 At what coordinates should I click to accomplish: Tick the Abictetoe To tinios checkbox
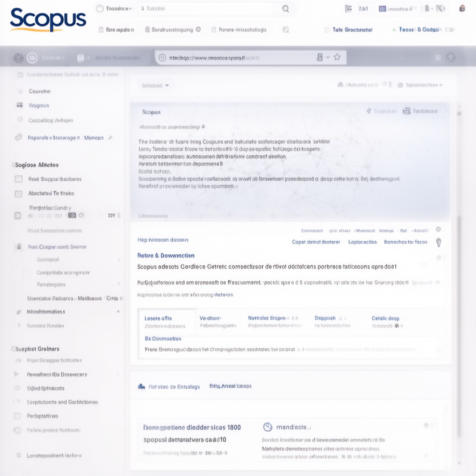pos(19,194)
